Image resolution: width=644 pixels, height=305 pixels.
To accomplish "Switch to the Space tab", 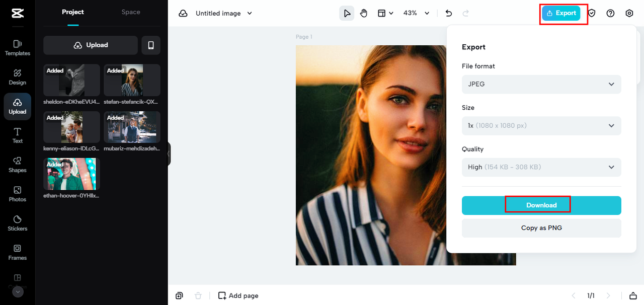I will tap(131, 12).
